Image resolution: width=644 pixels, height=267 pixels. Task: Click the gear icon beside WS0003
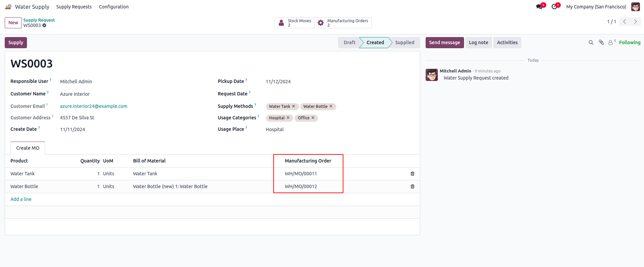click(44, 26)
